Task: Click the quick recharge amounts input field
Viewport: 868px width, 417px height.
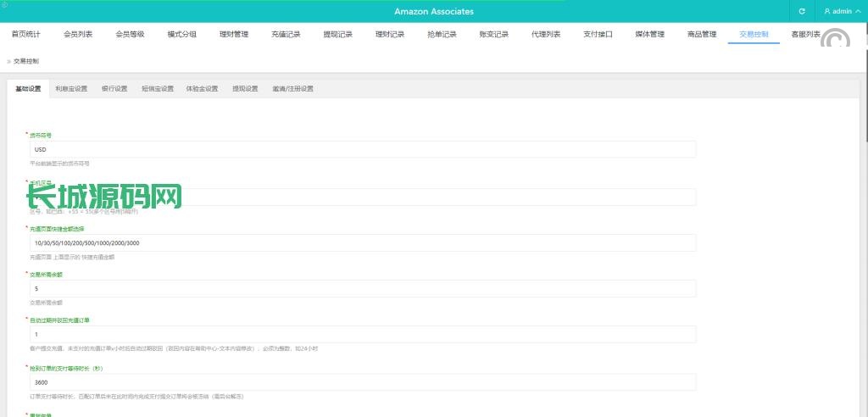Action: pyautogui.click(x=362, y=243)
